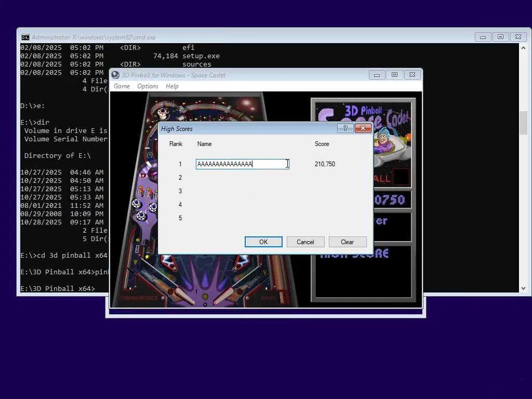This screenshot has height=399, width=532.
Task: Click the 'efi' directory entry in cmd
Action: click(x=188, y=47)
